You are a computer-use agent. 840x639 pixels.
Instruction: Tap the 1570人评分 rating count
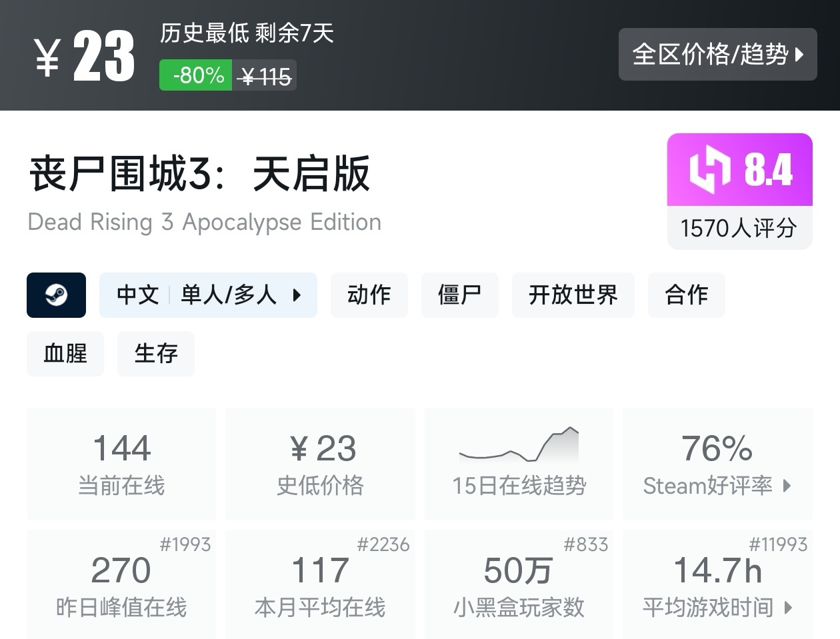coord(739,228)
